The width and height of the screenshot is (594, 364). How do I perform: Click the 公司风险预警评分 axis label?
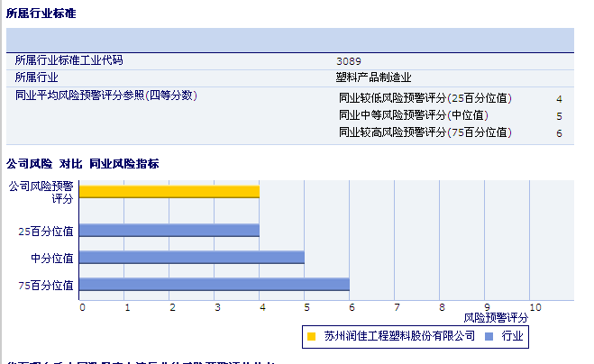[41, 193]
